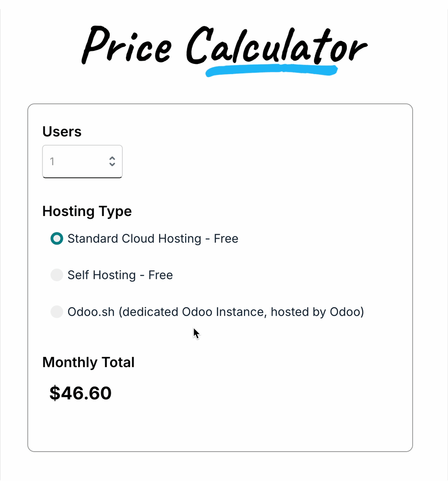Click the Monthly Total heading

coord(88,362)
